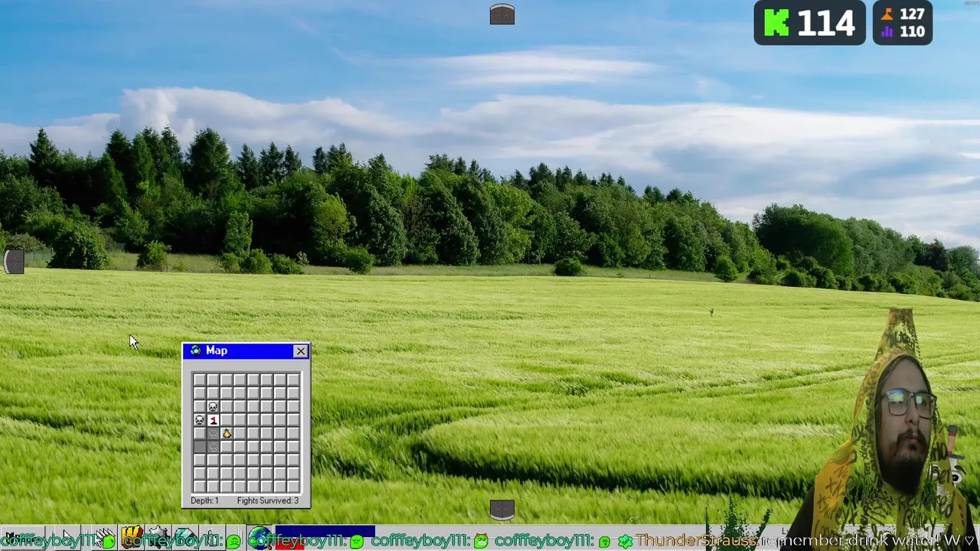Screen dimensions: 980x551
Task: Click the 'Depth: 1' status text
Action: tap(204, 500)
